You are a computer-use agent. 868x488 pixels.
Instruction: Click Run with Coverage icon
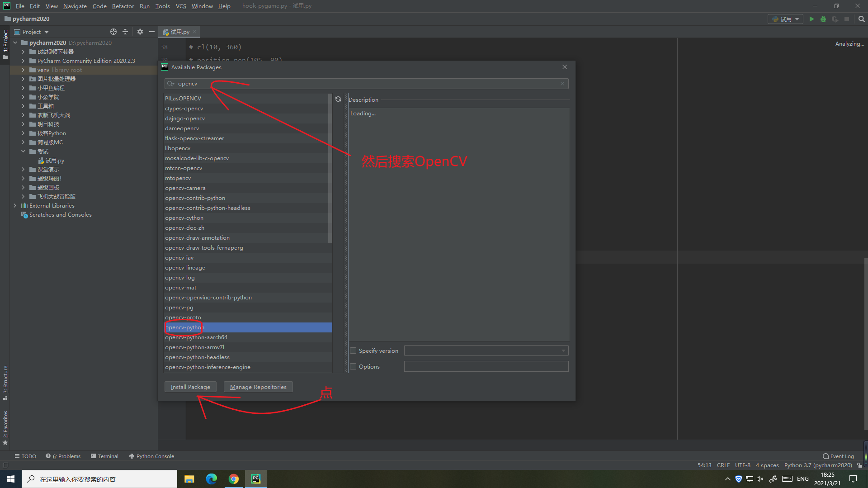point(835,19)
